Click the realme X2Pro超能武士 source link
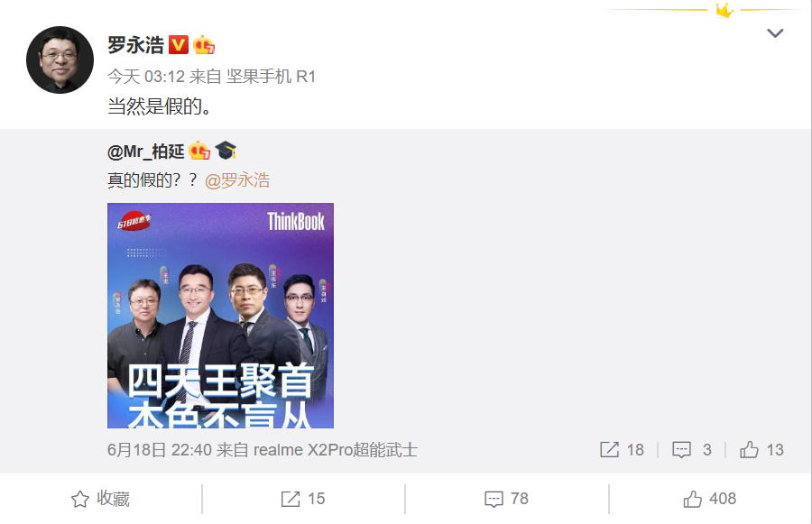Screen dimensions: 812x524 pyautogui.click(x=336, y=449)
